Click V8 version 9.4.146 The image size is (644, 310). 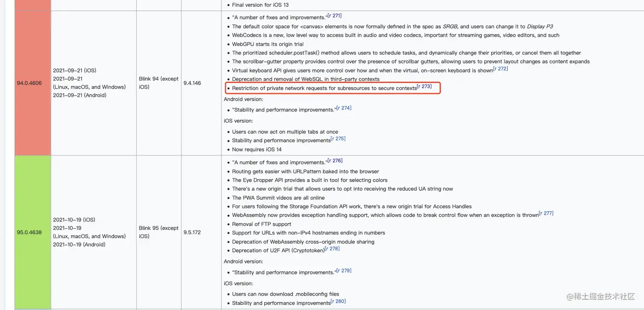[x=192, y=83]
